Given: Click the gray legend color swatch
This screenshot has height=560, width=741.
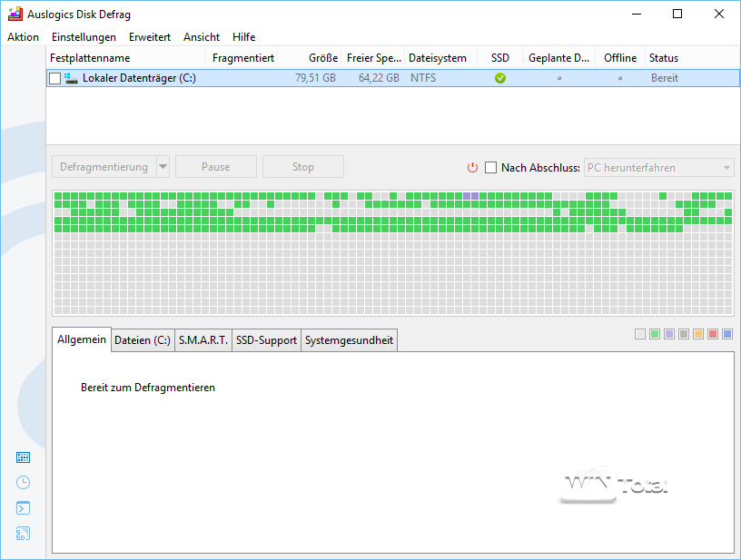Looking at the screenshot, I should pyautogui.click(x=684, y=334).
